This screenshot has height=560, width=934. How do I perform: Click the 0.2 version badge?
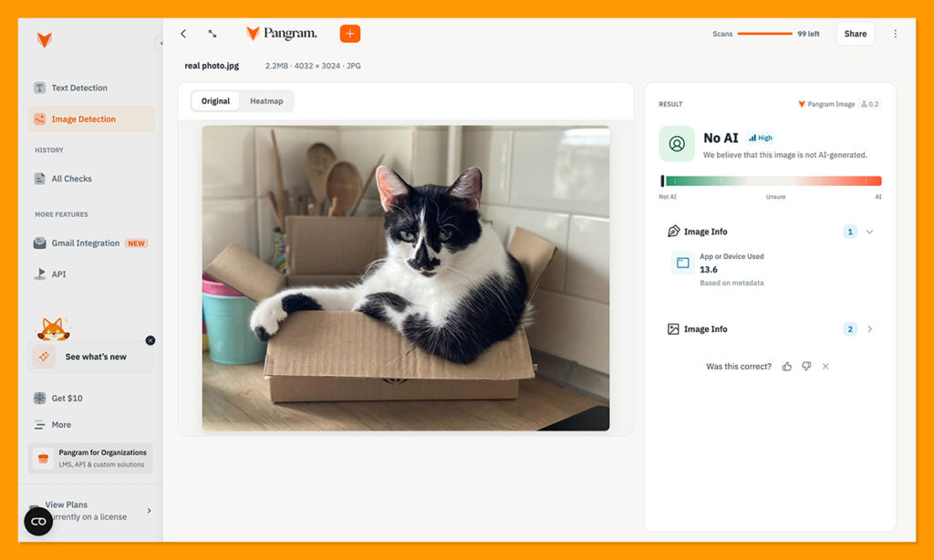870,104
